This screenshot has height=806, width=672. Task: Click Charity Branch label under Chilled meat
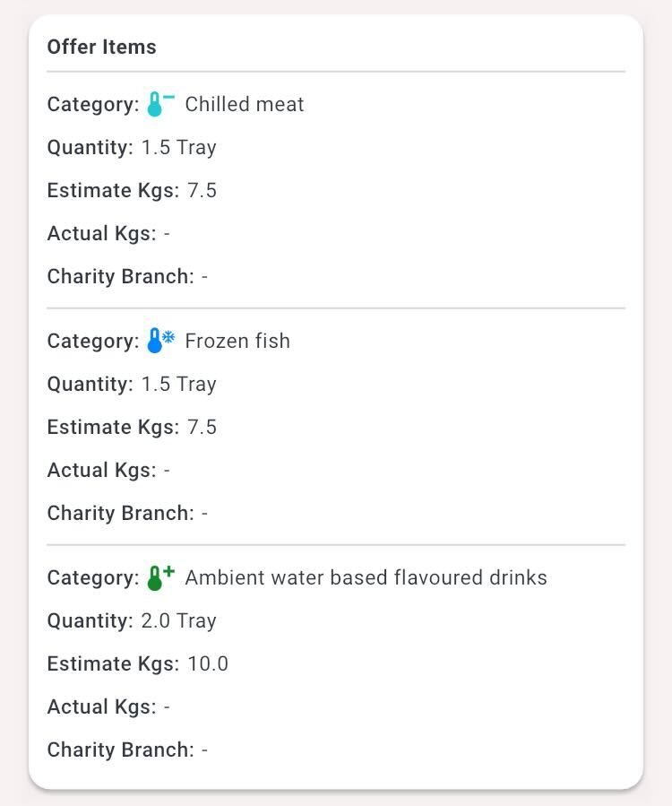point(121,276)
